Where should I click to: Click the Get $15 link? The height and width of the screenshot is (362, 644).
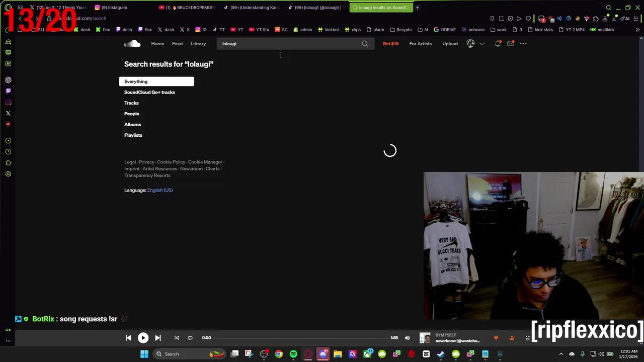(x=390, y=44)
